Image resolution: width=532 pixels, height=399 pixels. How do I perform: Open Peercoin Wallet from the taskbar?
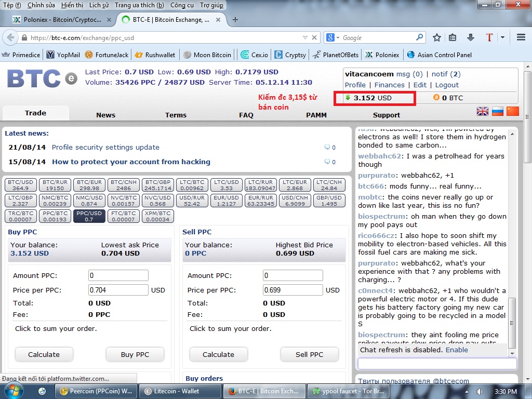pyautogui.click(x=96, y=391)
